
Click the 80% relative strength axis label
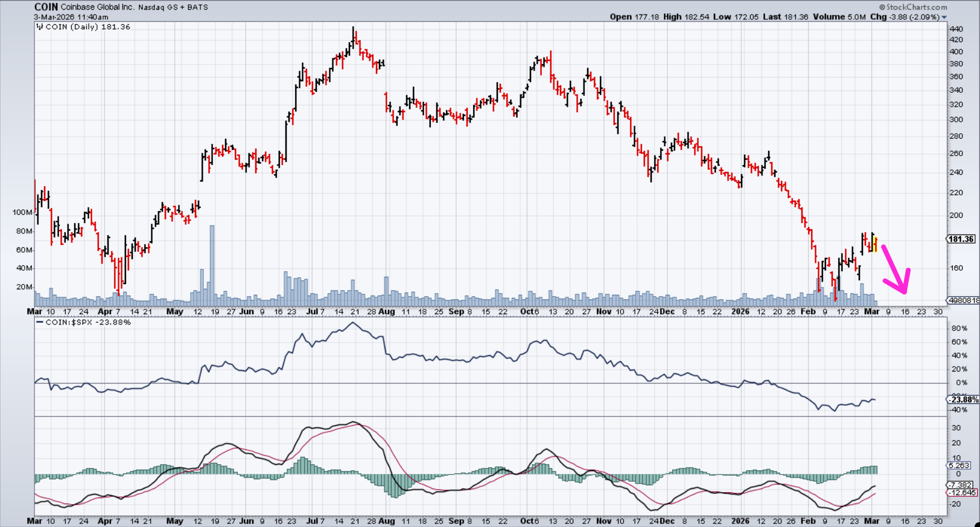pyautogui.click(x=959, y=329)
